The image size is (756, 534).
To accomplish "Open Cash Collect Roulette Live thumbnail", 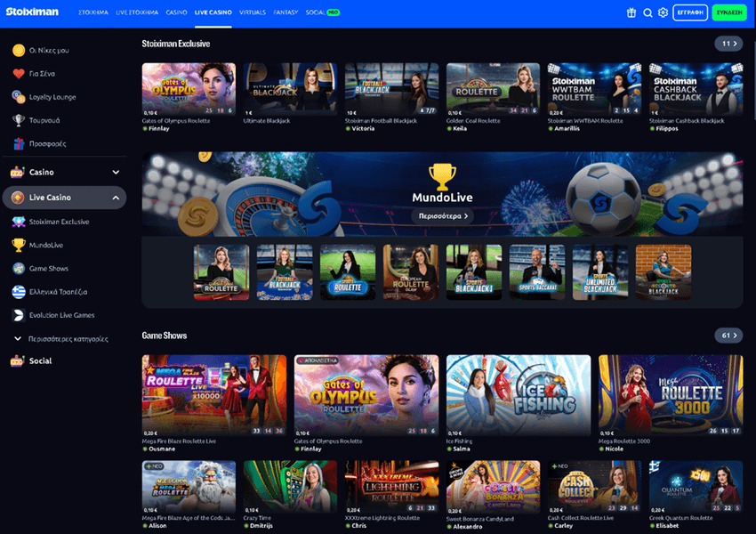I will tap(594, 486).
